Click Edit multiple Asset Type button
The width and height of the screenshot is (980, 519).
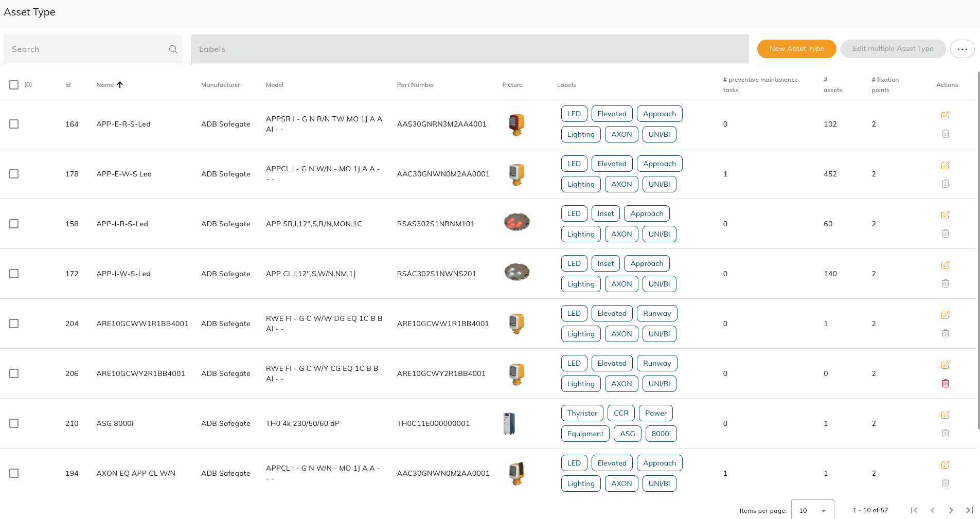pos(893,49)
